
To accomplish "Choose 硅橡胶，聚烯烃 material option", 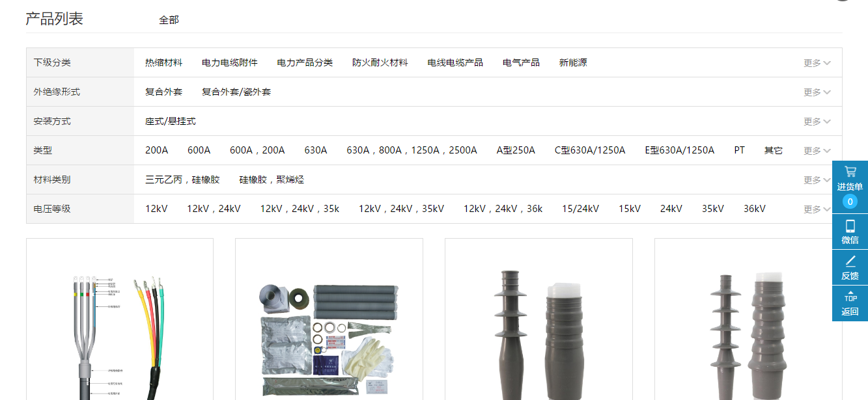I will (x=272, y=180).
